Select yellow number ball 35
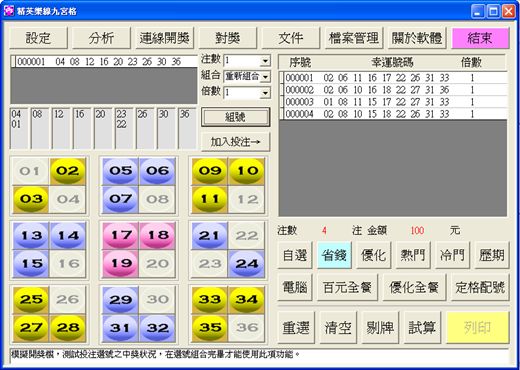 pos(210,328)
